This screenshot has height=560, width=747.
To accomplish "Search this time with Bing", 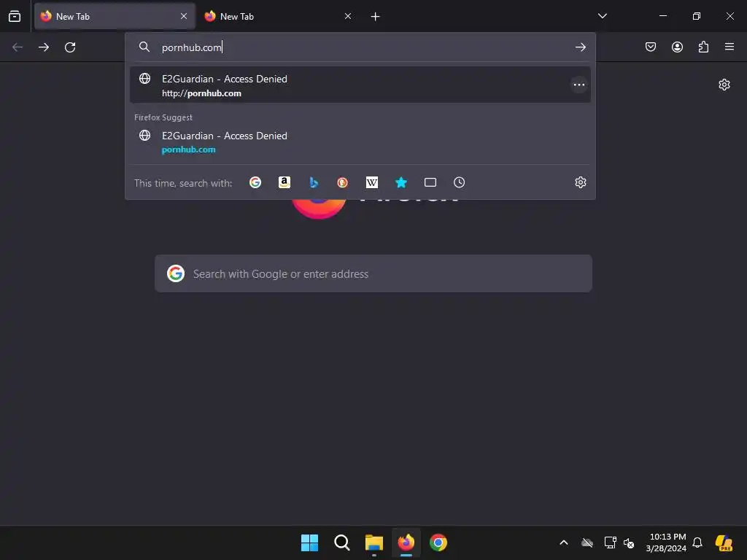I will point(314,182).
